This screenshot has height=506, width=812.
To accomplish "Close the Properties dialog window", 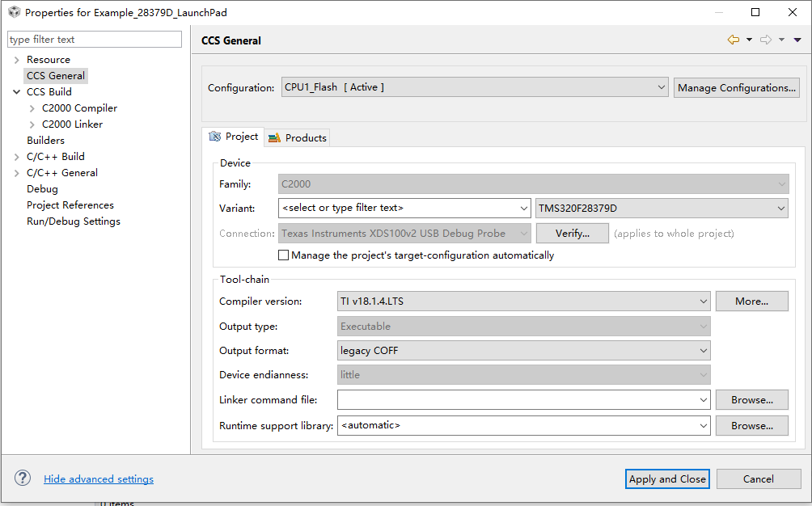I will tap(793, 12).
